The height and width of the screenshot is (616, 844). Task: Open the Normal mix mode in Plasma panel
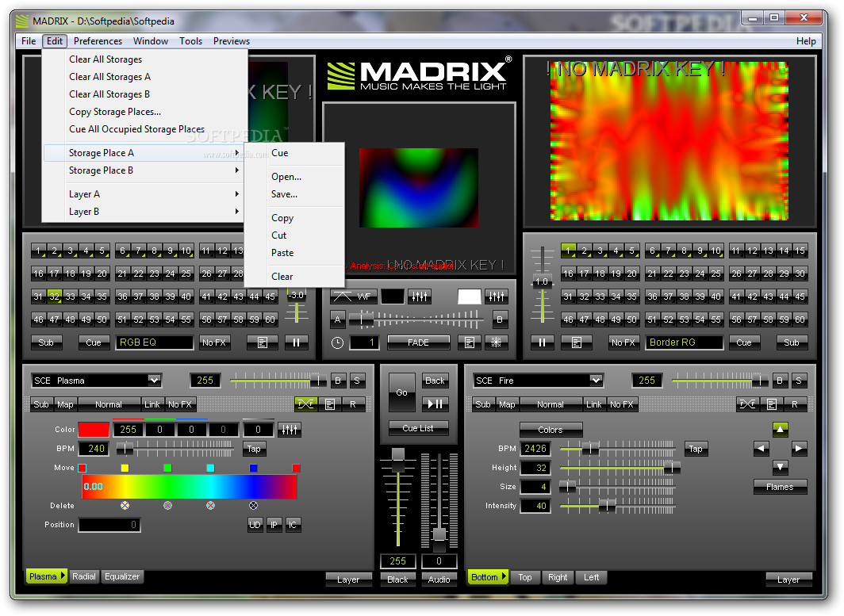[x=109, y=404]
